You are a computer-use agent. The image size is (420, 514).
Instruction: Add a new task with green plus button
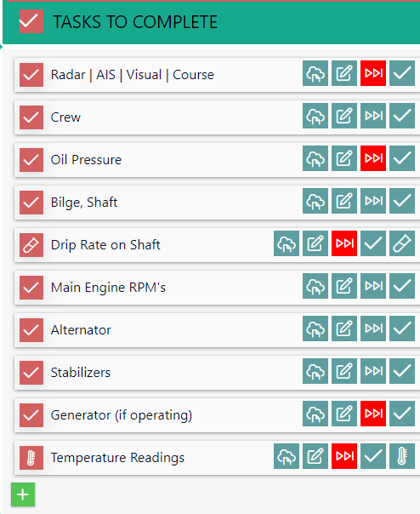pyautogui.click(x=23, y=494)
